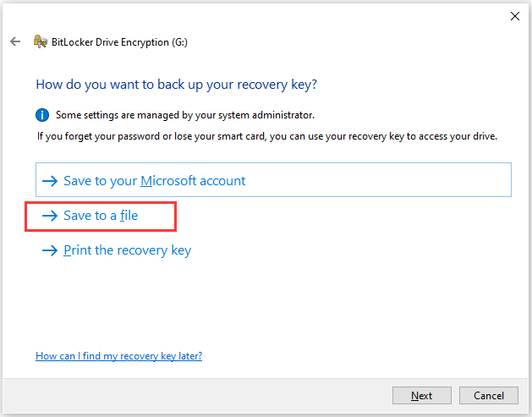Select the Save to a file option
Viewport: 532px width, 417px height.
tap(101, 216)
